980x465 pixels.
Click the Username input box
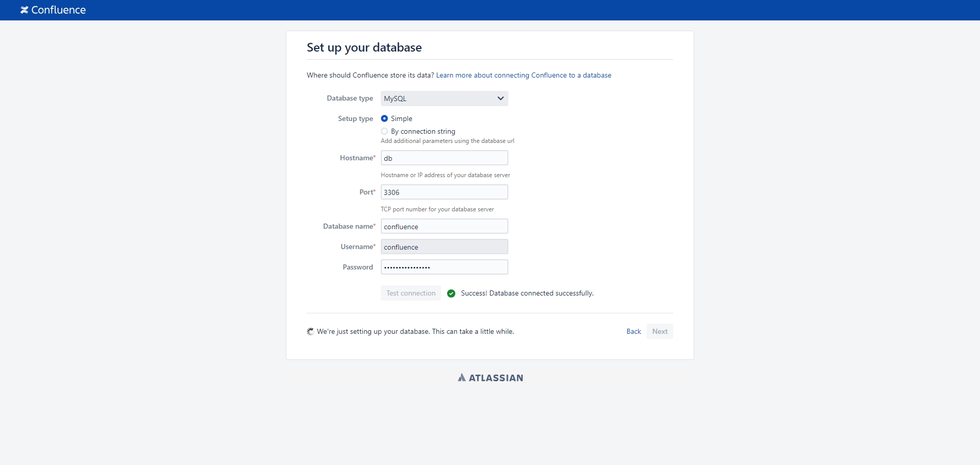point(444,247)
